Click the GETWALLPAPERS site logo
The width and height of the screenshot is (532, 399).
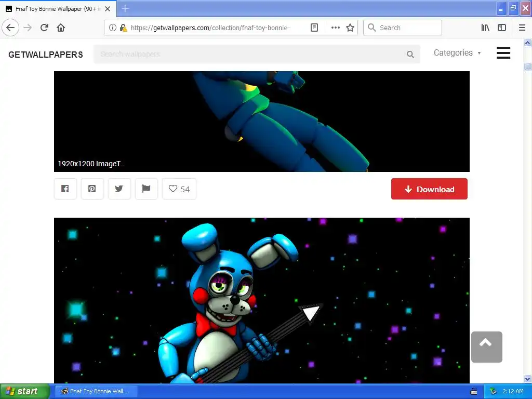pyautogui.click(x=46, y=54)
